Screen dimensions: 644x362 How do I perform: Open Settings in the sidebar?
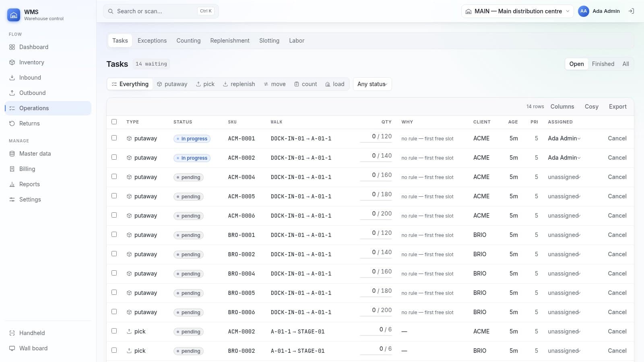point(48,200)
